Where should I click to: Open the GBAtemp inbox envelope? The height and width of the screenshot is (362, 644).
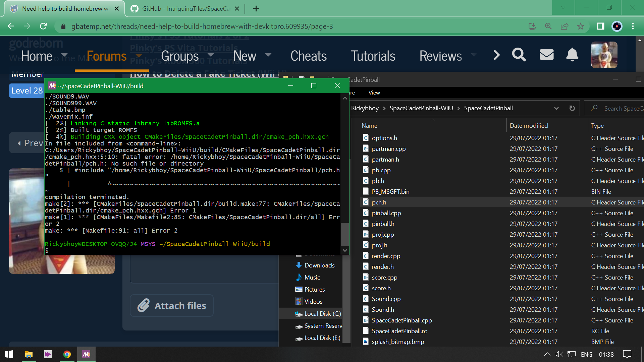(x=546, y=55)
